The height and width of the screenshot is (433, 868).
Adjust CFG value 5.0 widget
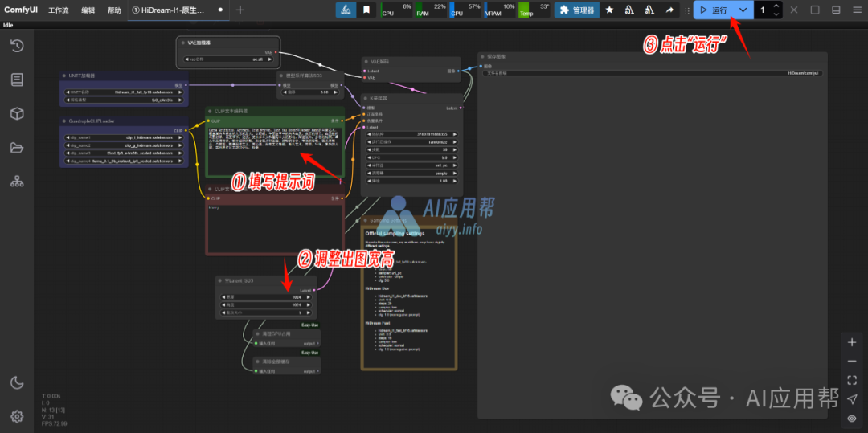tap(411, 157)
